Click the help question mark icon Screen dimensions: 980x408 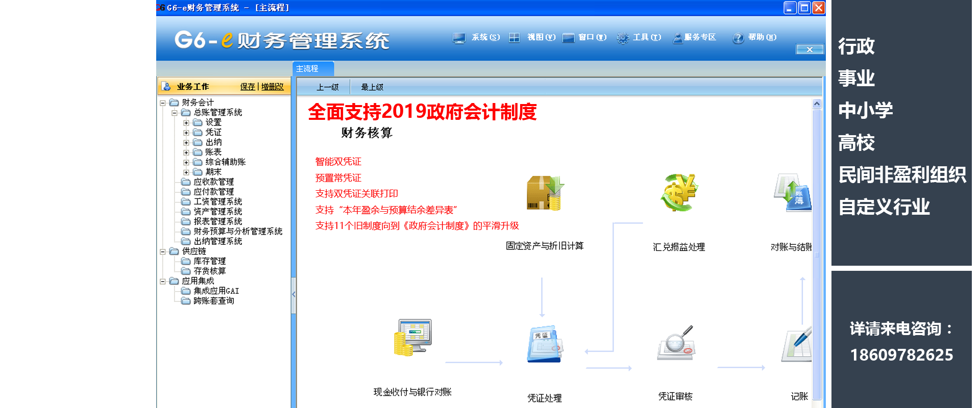(738, 38)
